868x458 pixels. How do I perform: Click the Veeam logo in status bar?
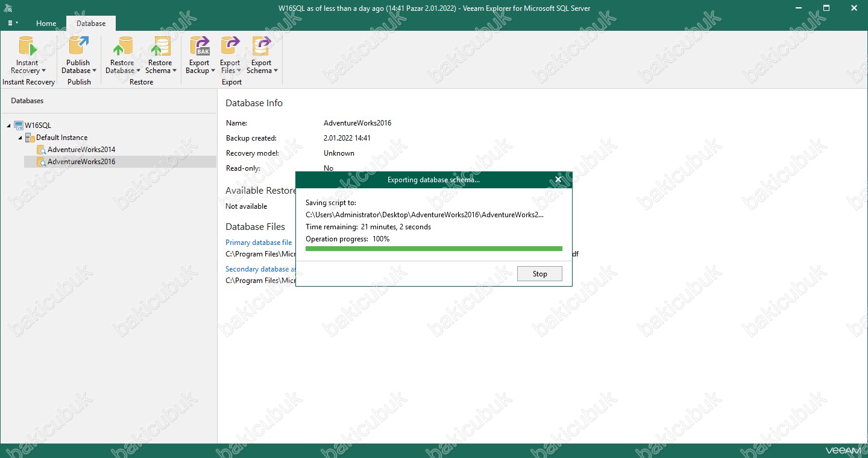(843, 451)
